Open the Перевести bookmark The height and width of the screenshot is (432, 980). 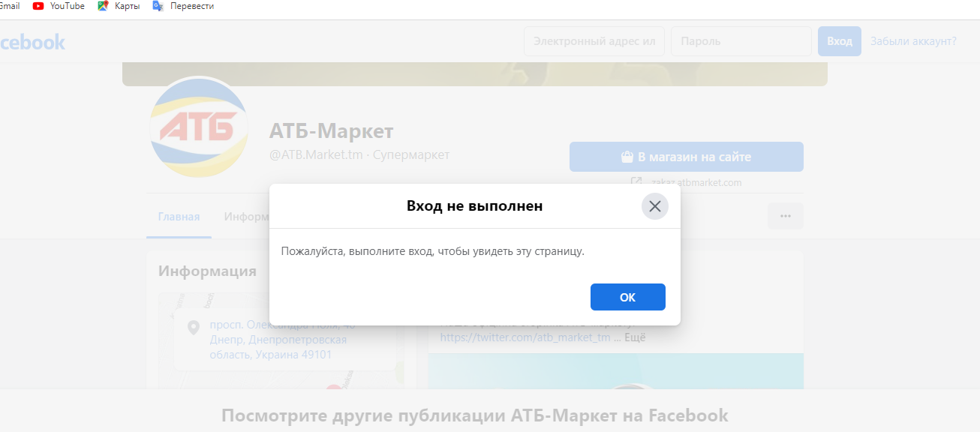click(x=183, y=6)
